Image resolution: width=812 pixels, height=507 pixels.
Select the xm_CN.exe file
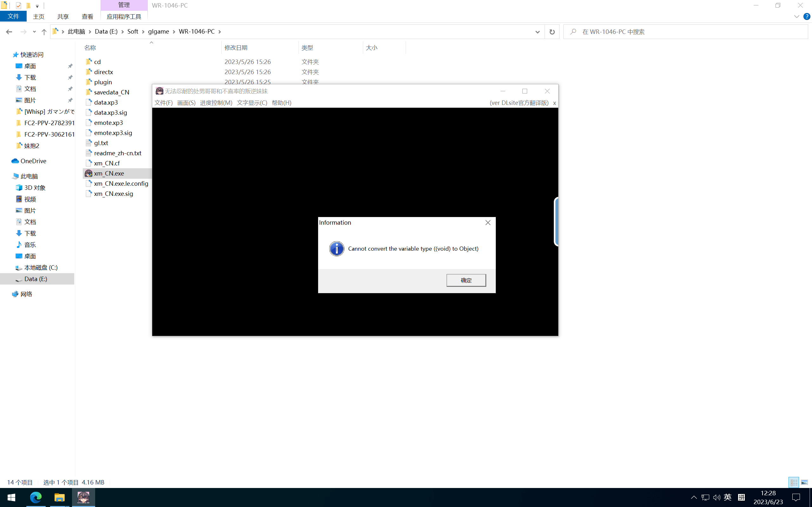109,173
